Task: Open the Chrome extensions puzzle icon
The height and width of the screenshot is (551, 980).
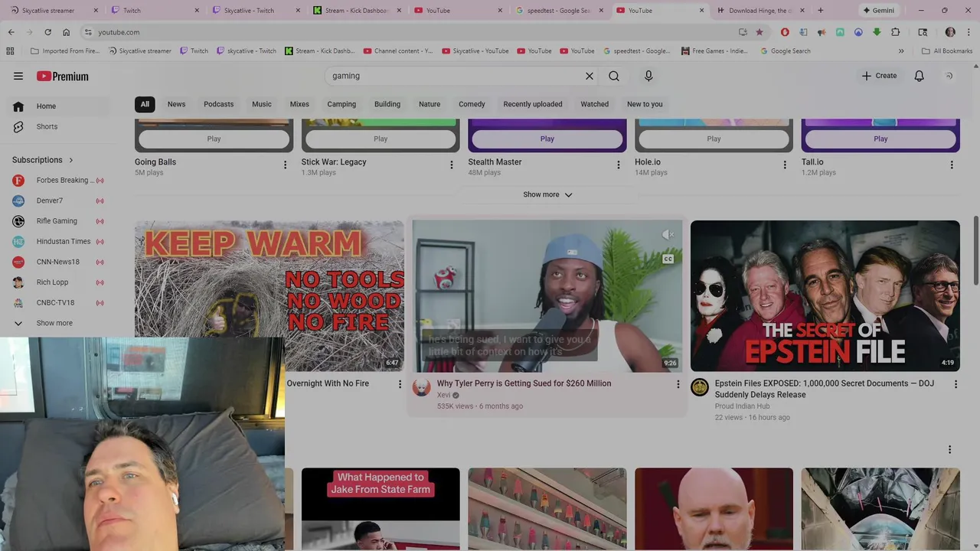Action: click(x=896, y=32)
